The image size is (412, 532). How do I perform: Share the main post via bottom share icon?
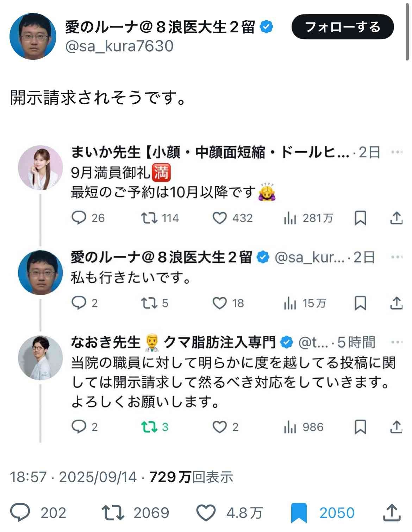coord(392,512)
